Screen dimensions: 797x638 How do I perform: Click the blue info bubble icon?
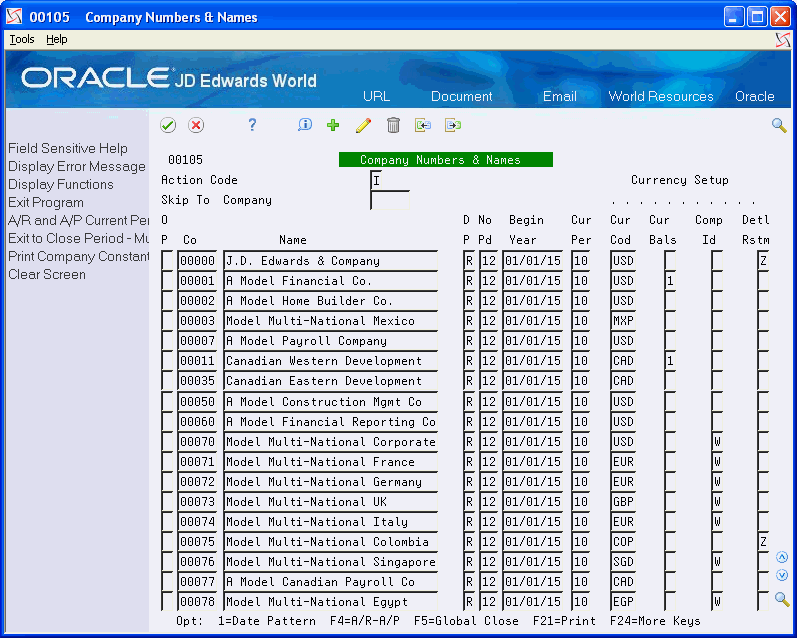pyautogui.click(x=304, y=125)
